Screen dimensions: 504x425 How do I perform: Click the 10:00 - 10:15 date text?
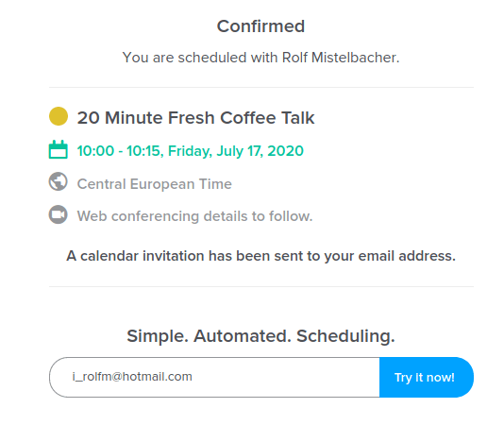[x=119, y=150]
